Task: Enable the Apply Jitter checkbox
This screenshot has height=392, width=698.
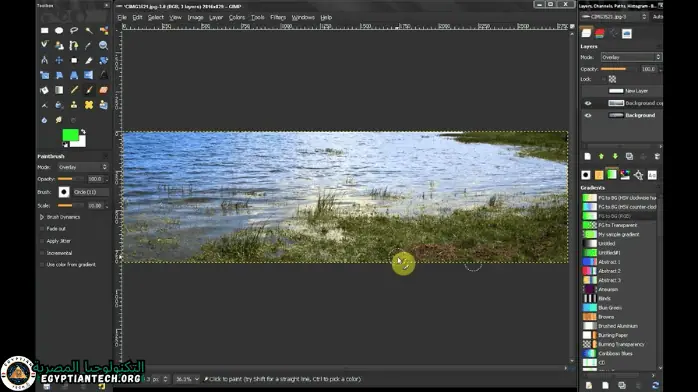Action: 42,241
